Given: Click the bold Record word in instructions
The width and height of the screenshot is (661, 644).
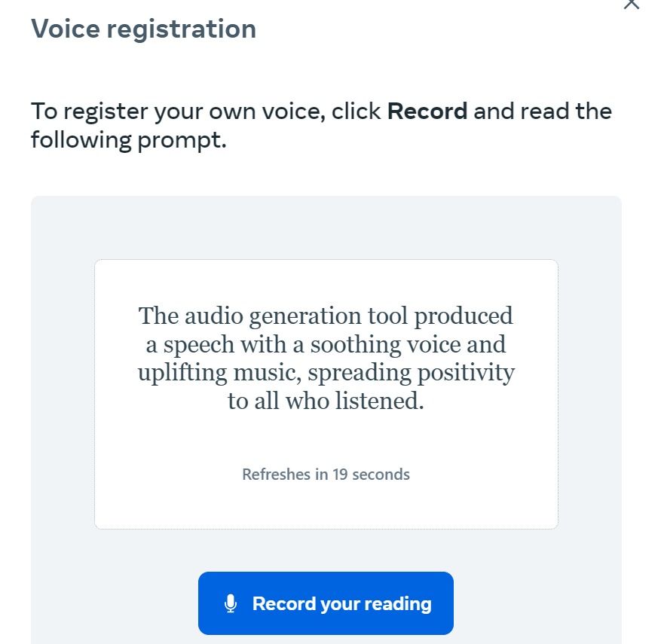Looking at the screenshot, I should (427, 111).
